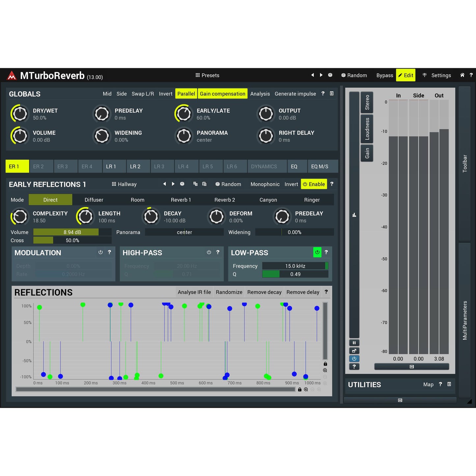Viewport: 476px width, 476px height.
Task: Paste settings using paste icon in ER1 header
Action: point(204,184)
